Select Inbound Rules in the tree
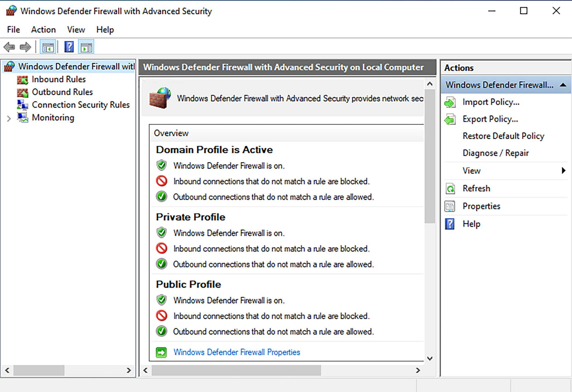 (x=59, y=79)
